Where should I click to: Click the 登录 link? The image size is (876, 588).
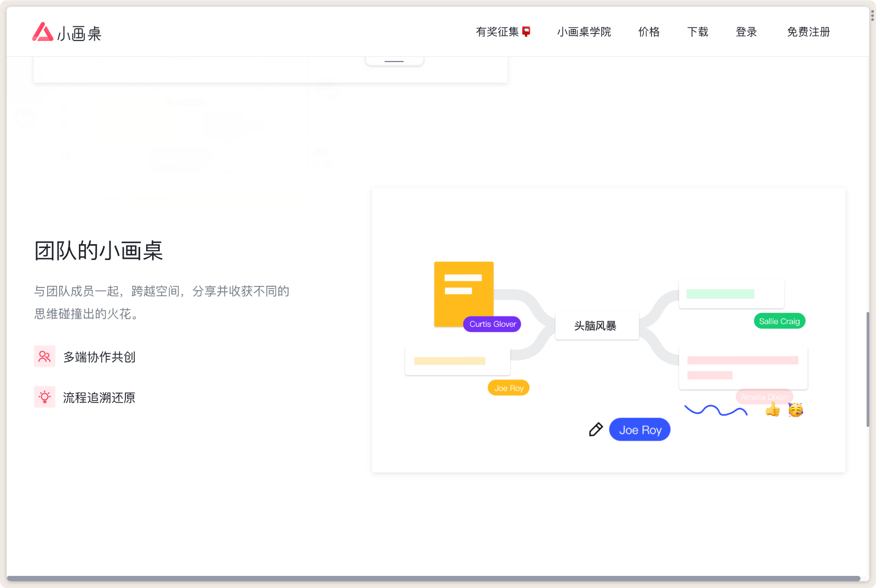point(746,32)
